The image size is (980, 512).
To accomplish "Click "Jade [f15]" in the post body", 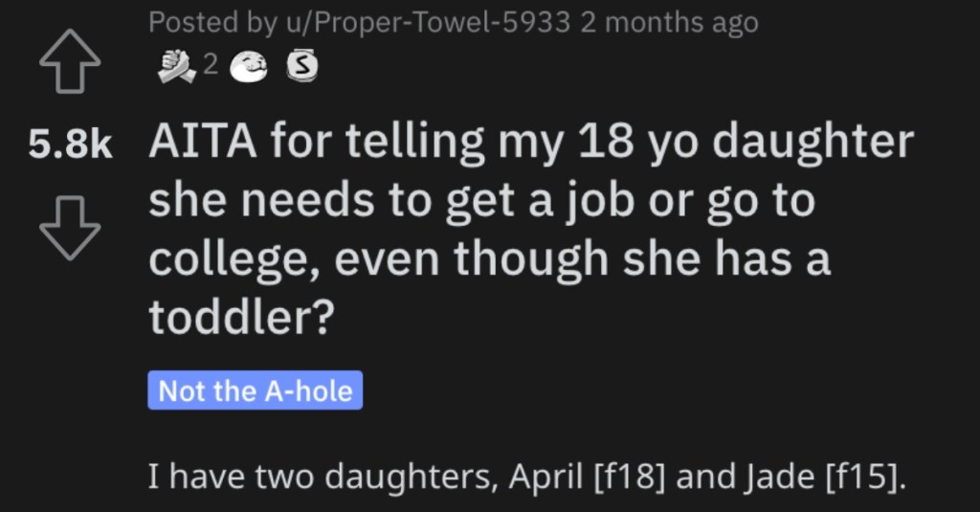I will (826, 477).
